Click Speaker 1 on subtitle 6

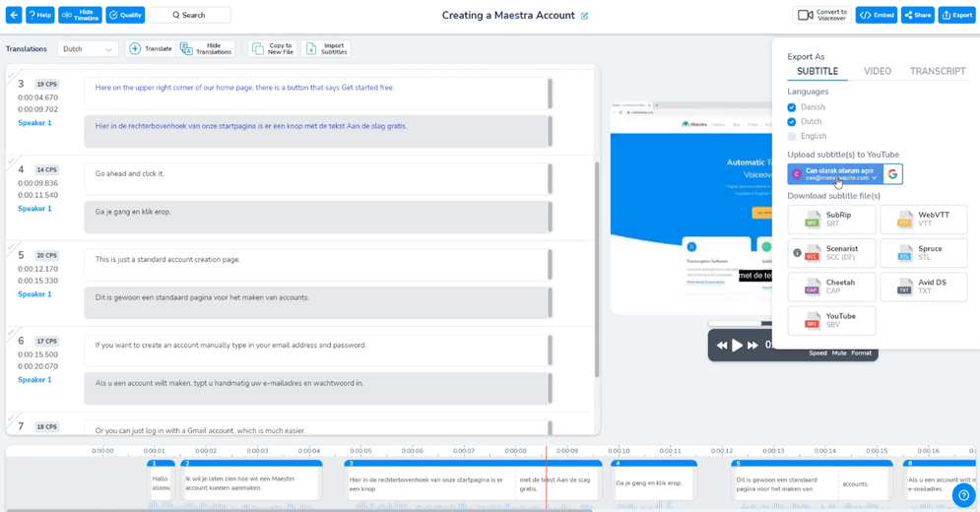click(x=35, y=380)
